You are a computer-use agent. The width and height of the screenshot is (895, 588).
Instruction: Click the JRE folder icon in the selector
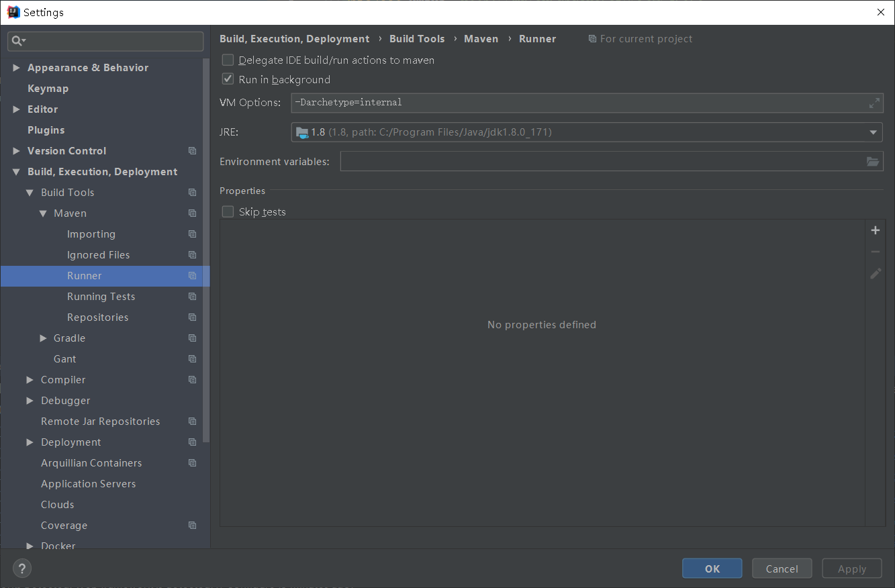pyautogui.click(x=301, y=132)
